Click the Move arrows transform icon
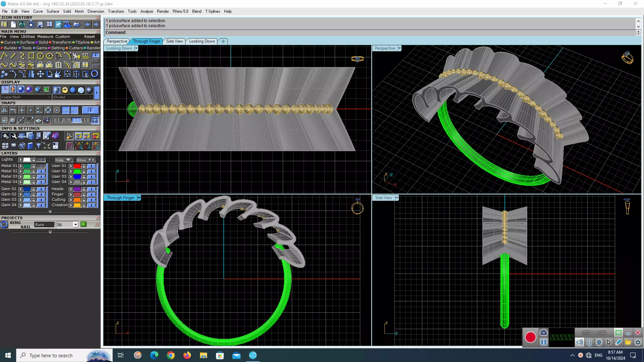 [x=40, y=74]
